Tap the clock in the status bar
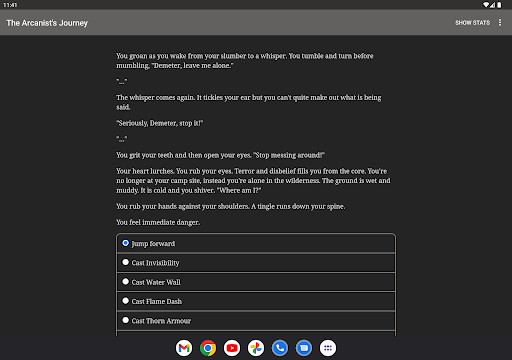This screenshot has width=512, height=360. pyautogui.click(x=10, y=5)
